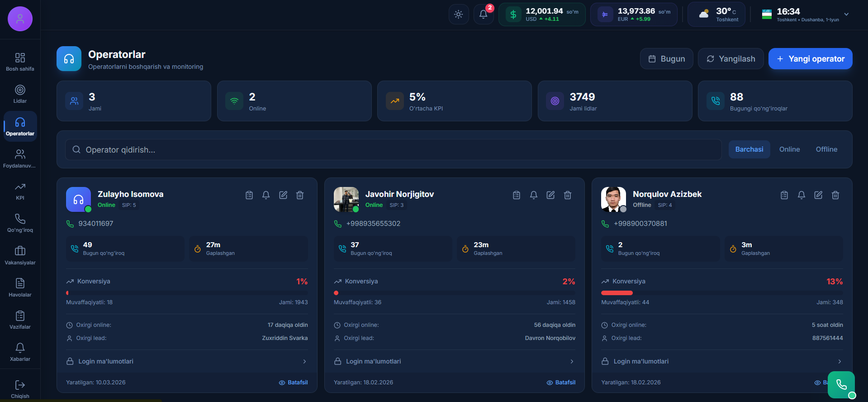The height and width of the screenshot is (402, 868).
Task: Click phone number +998900370881
Action: coord(640,224)
